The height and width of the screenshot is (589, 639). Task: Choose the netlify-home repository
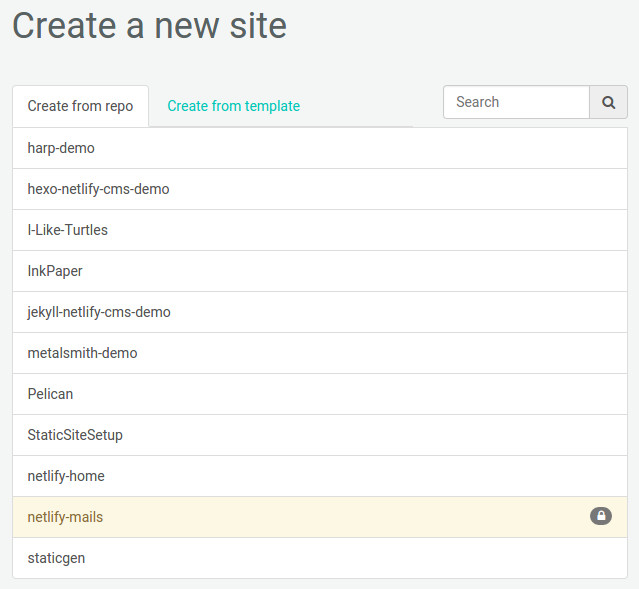(x=66, y=476)
